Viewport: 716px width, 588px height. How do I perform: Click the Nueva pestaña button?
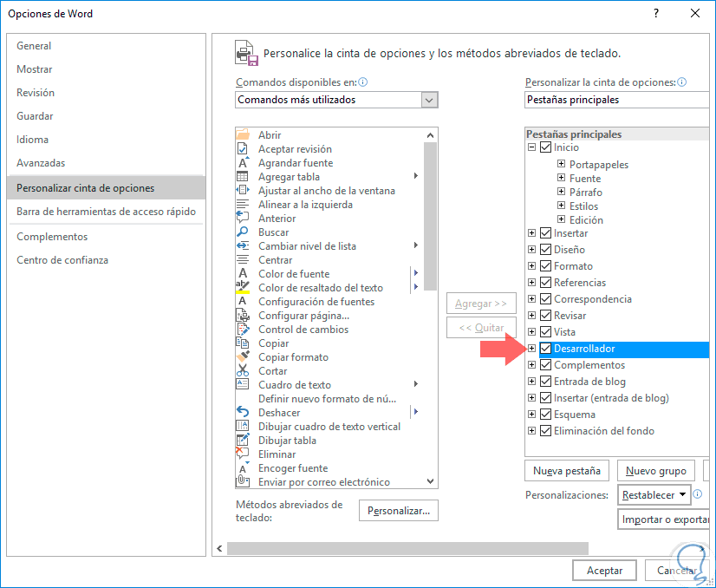click(x=567, y=471)
